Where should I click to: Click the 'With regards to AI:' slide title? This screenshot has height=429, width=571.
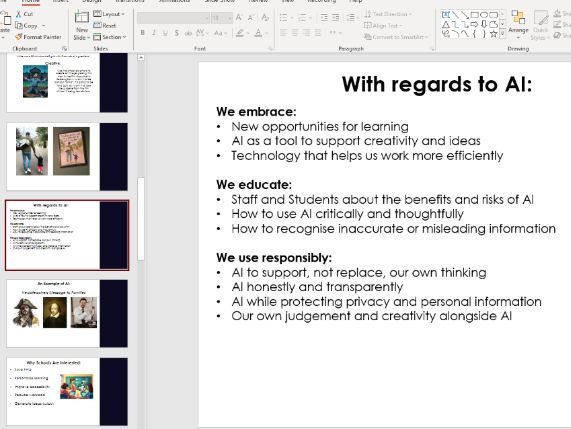point(437,84)
